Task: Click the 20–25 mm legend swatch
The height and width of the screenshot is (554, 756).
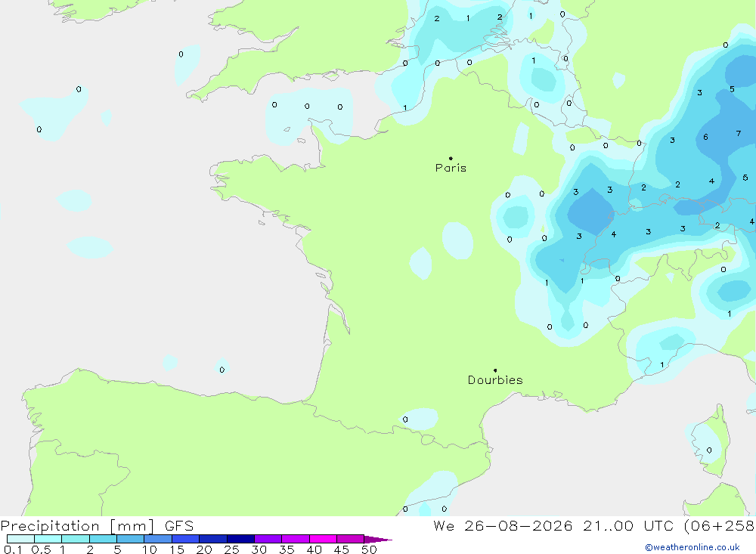Action: click(x=213, y=539)
